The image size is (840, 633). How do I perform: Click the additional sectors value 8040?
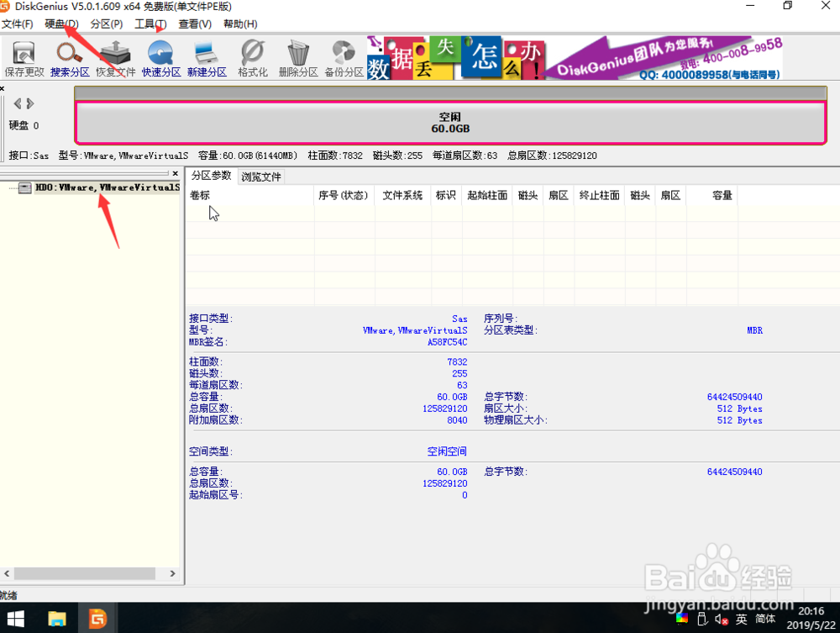(x=457, y=421)
